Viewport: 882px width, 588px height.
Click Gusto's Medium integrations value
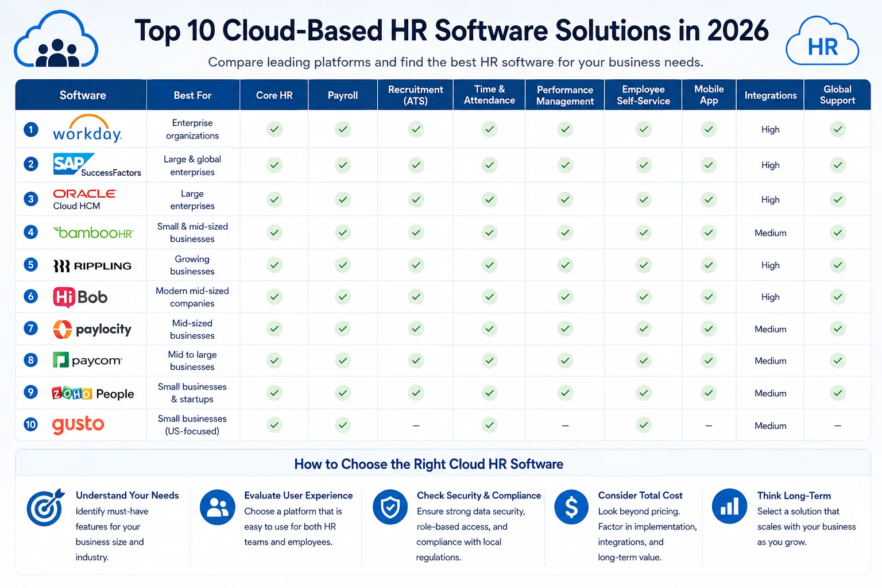coord(771,425)
